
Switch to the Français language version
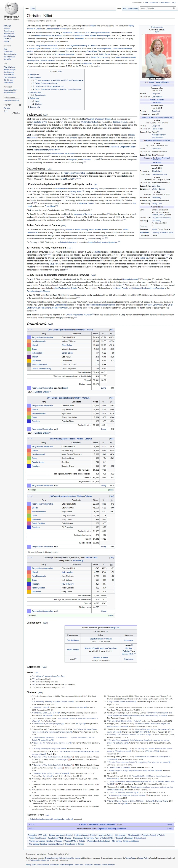coord(6,108)
